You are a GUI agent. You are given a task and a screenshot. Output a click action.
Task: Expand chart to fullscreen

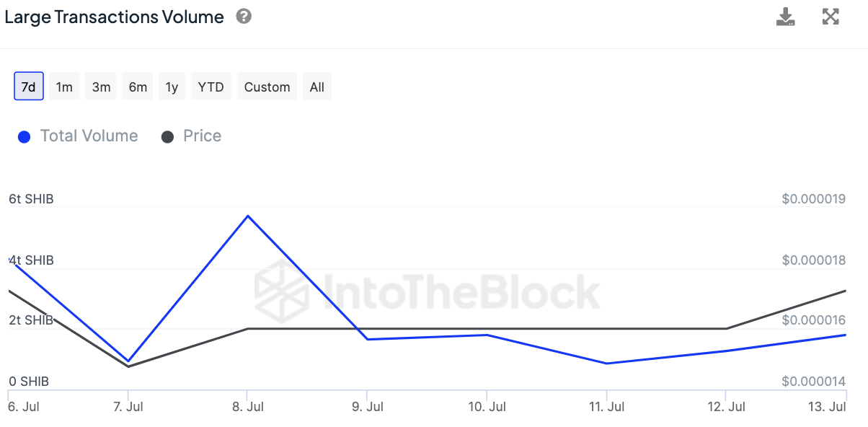[x=831, y=17]
